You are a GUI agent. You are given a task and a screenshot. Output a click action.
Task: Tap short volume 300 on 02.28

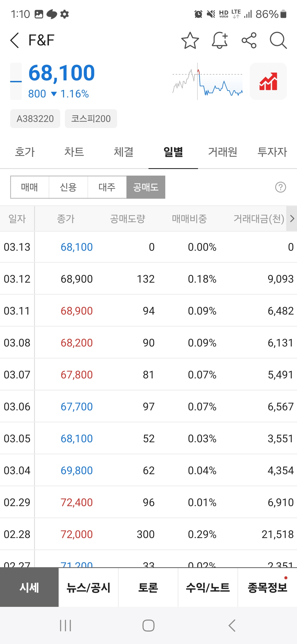[146, 534]
